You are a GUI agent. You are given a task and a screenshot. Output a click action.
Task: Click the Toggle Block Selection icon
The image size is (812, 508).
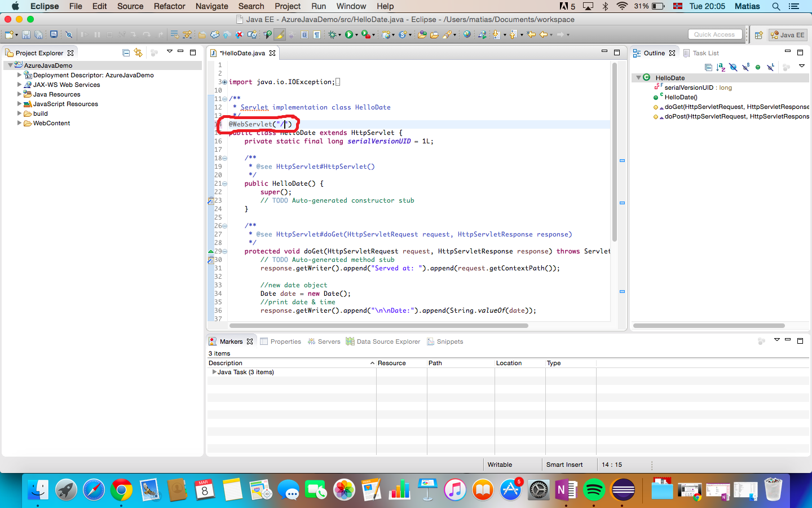tap(304, 34)
